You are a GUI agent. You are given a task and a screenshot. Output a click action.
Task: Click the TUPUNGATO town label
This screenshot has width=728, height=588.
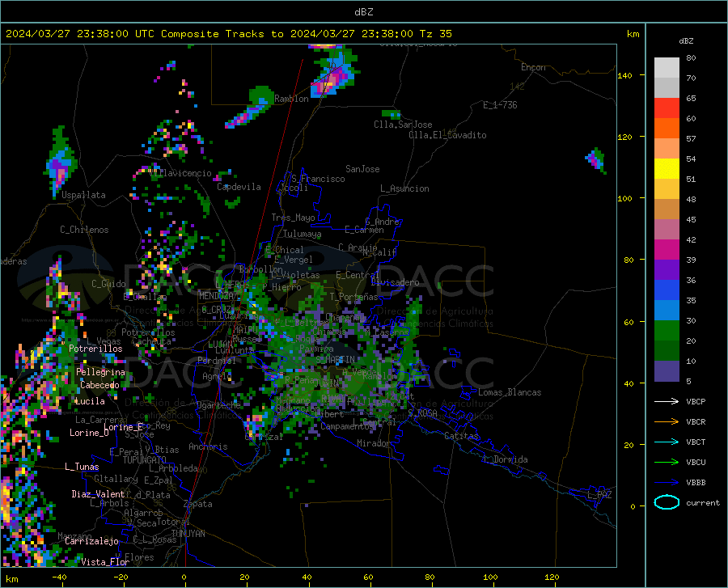[145, 460]
